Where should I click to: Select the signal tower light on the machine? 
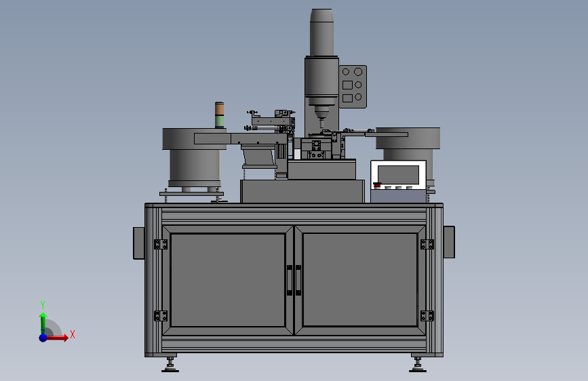coord(219,115)
